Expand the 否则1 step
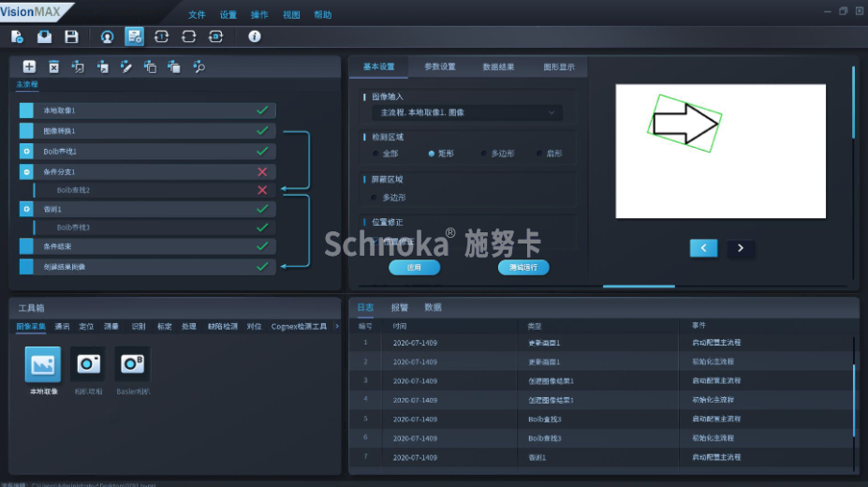 pyautogui.click(x=26, y=209)
